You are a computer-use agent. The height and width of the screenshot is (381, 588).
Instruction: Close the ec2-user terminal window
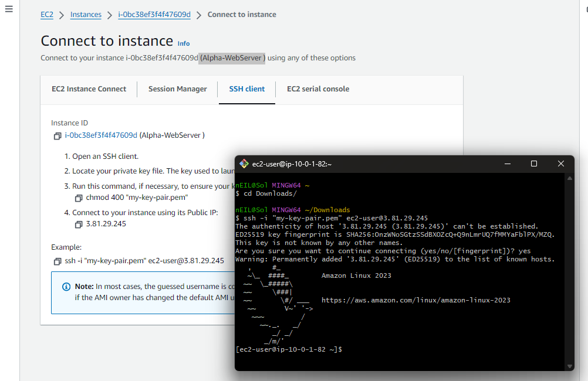pyautogui.click(x=560, y=164)
